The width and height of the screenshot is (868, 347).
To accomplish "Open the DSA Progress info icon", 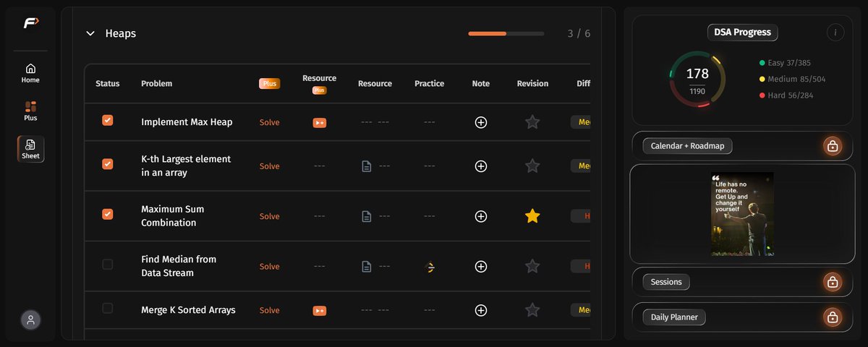I will click(x=835, y=33).
